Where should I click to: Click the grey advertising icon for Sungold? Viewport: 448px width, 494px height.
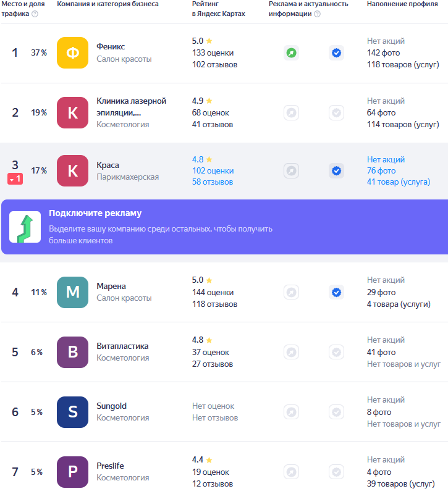tap(291, 412)
